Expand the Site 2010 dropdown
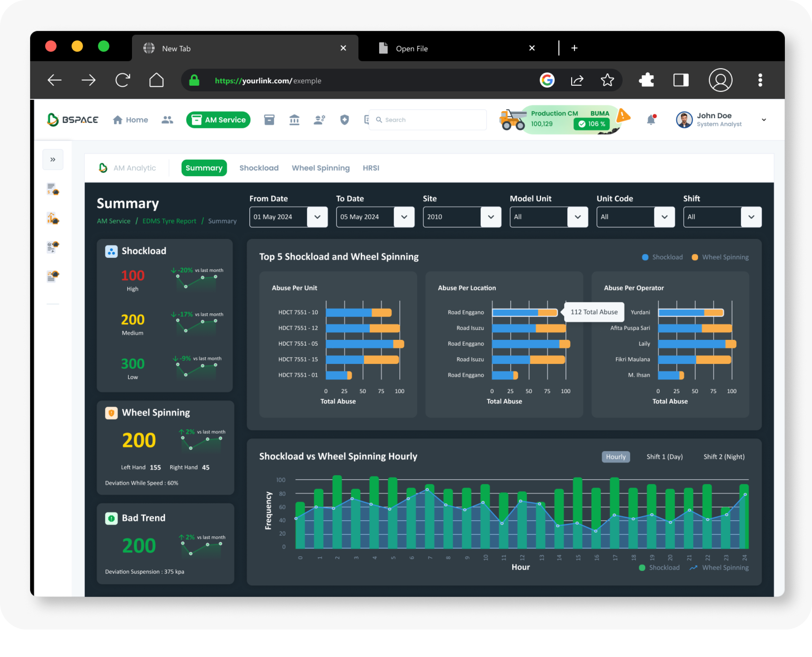 tap(491, 217)
